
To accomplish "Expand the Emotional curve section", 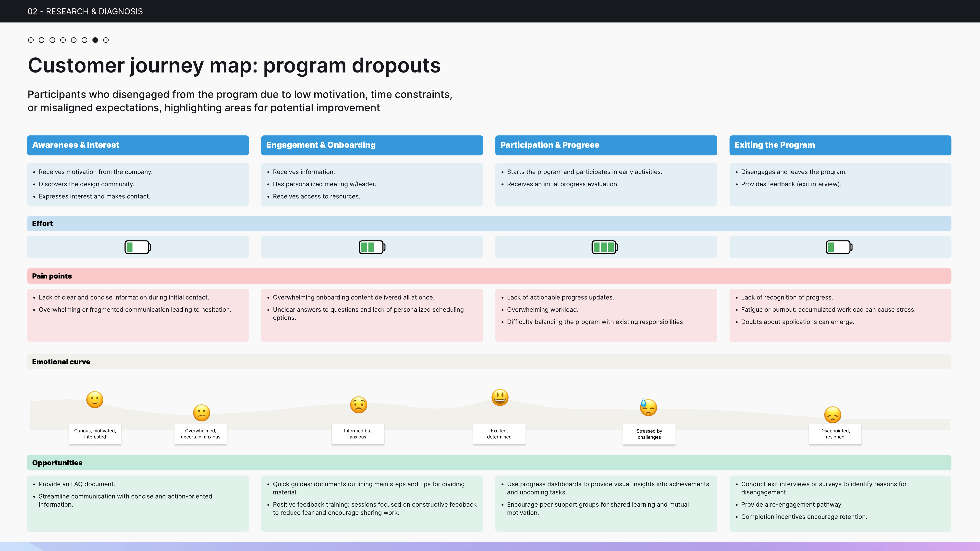I will click(x=61, y=362).
